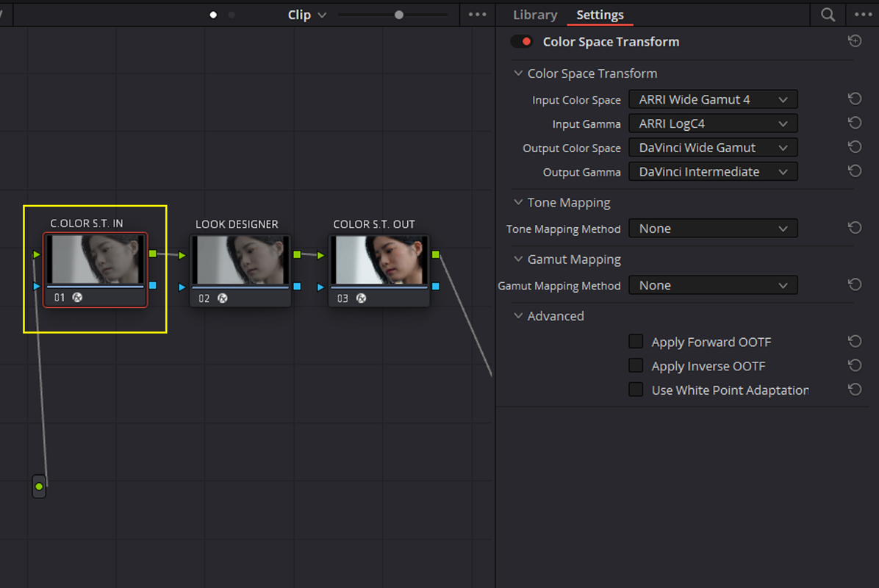Reset the Input Color Space setting
The height and width of the screenshot is (588, 879).
coord(854,99)
